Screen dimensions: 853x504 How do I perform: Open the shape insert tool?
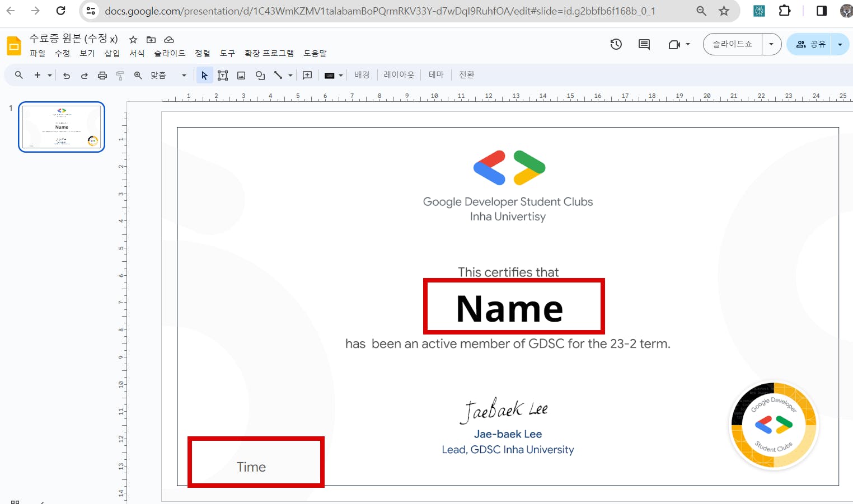(x=260, y=76)
